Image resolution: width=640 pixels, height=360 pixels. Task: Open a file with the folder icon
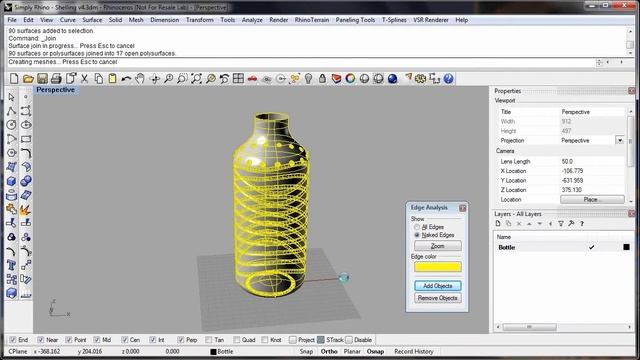coord(28,78)
